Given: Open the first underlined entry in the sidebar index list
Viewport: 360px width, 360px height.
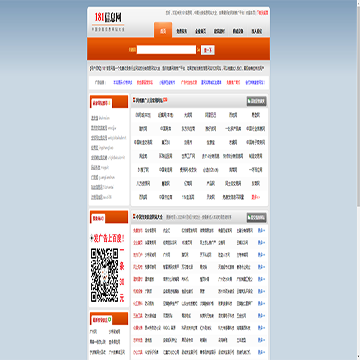Looking at the screenshot, I should point(94,118).
